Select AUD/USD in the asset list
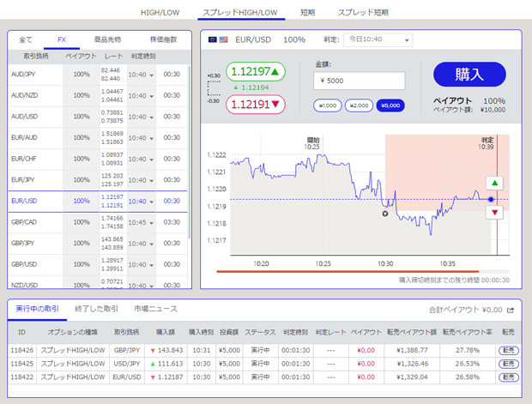 pos(24,117)
